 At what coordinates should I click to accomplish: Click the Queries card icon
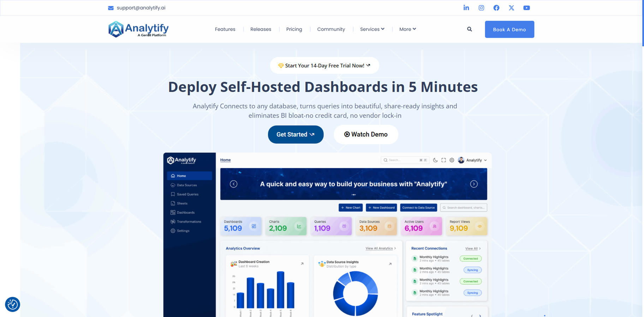point(344,226)
